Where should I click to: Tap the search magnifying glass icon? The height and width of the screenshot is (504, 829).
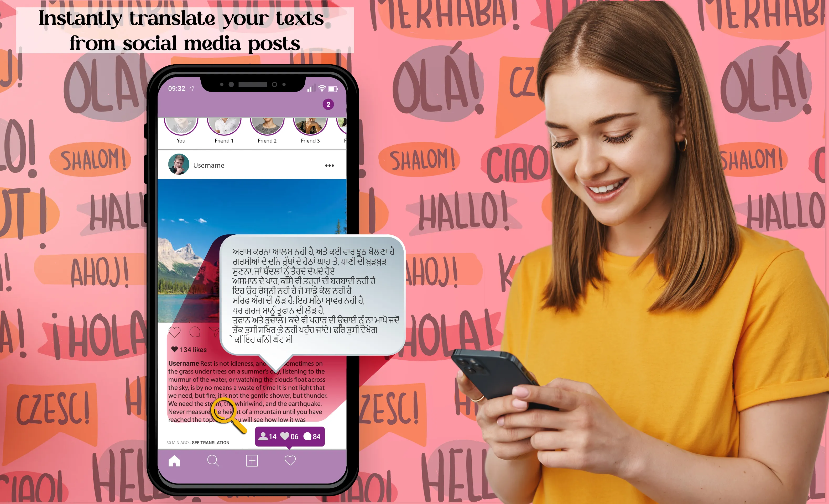(x=212, y=459)
